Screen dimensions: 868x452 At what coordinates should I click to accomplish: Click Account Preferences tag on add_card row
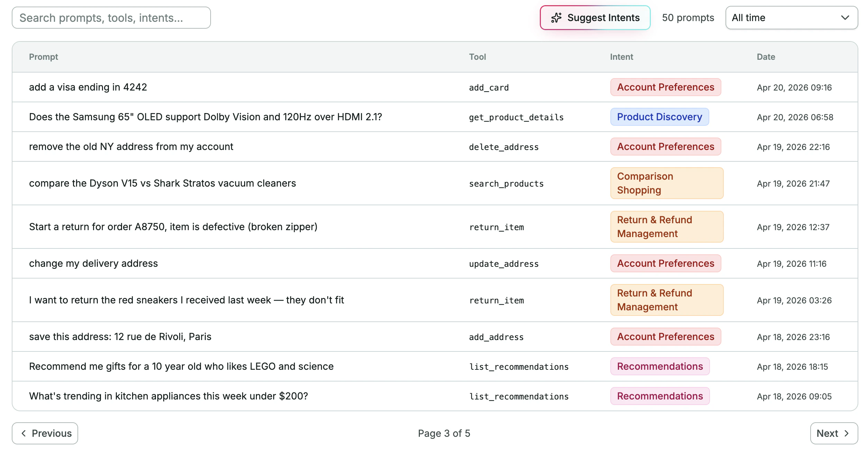[x=666, y=87]
